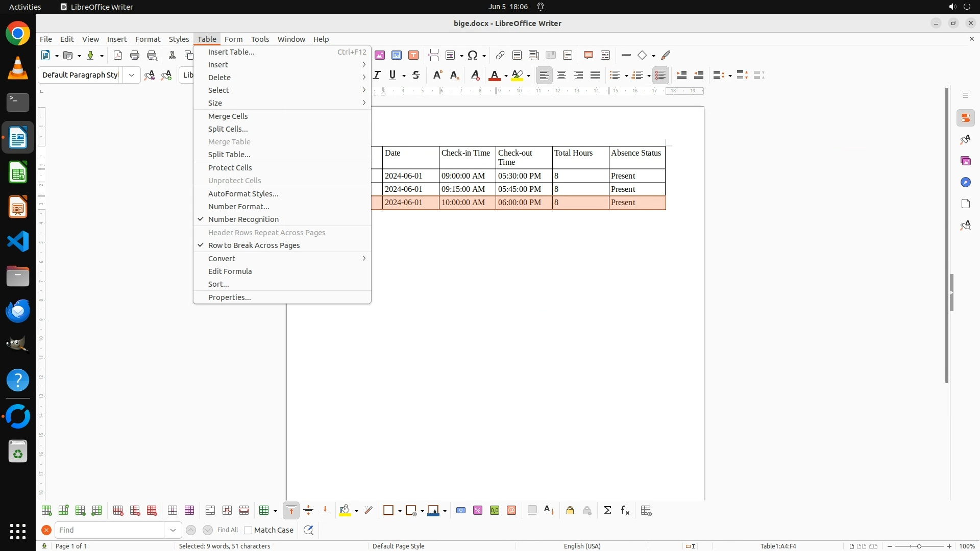The height and width of the screenshot is (551, 980).
Task: Open the Navigator sidebar panel icon
Action: pyautogui.click(x=965, y=182)
